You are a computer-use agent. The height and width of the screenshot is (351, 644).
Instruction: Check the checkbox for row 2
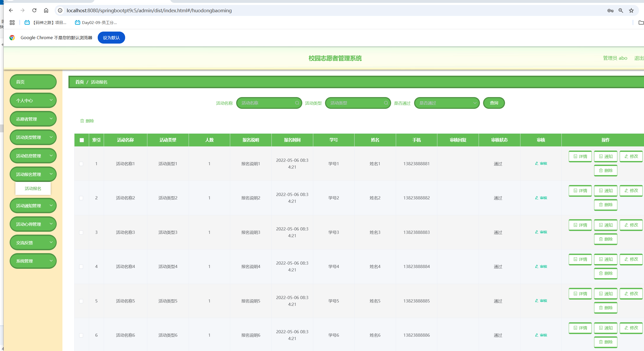click(x=81, y=198)
